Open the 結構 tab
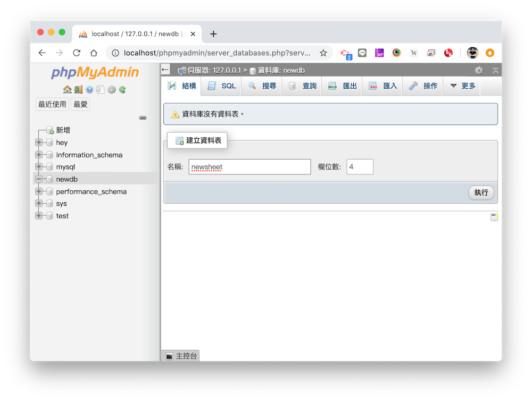The height and width of the screenshot is (401, 532). pos(181,86)
